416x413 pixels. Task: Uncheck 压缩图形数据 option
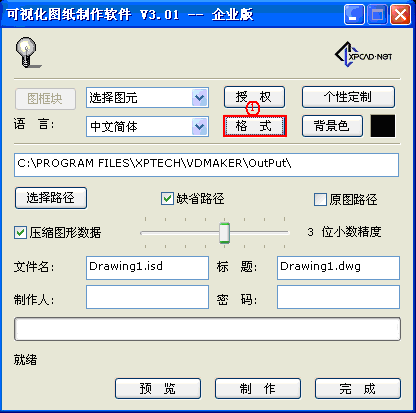click(x=20, y=232)
